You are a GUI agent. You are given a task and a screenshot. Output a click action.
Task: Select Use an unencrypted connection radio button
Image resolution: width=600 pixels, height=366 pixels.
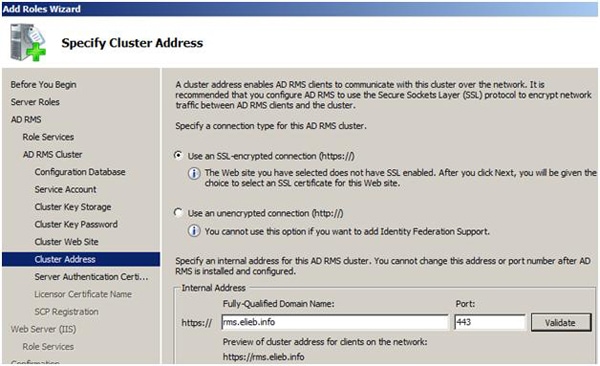[178, 212]
